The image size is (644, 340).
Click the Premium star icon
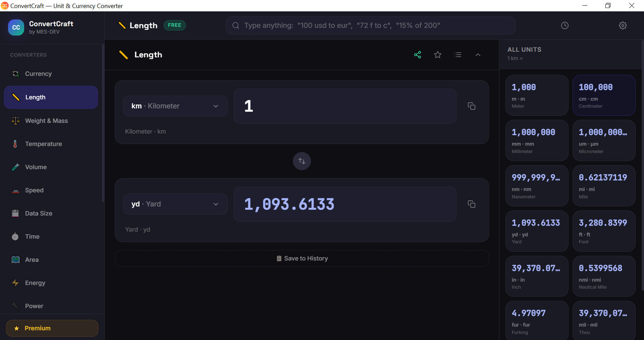click(x=17, y=328)
